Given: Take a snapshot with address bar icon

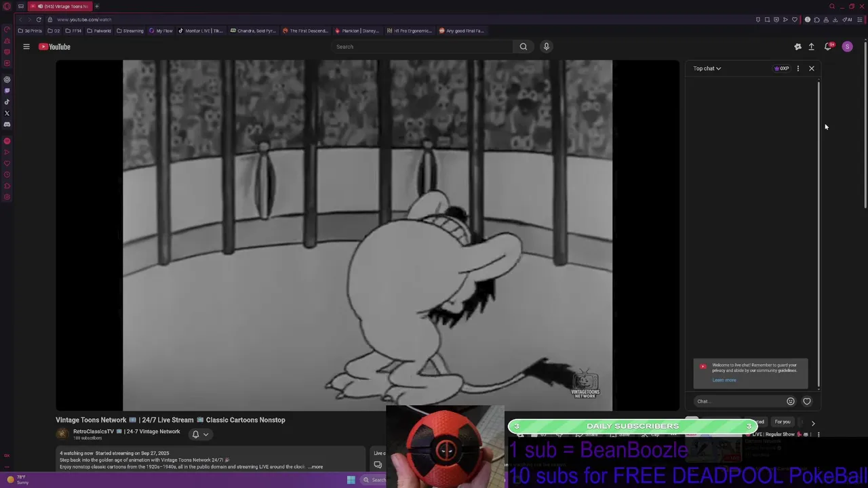Looking at the screenshot, I should click(767, 20).
